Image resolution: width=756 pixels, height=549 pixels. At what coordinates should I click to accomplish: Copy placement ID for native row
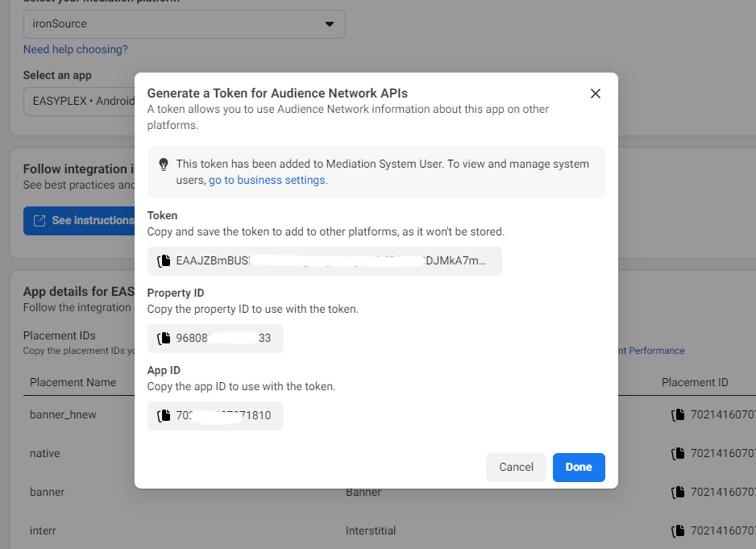(678, 454)
